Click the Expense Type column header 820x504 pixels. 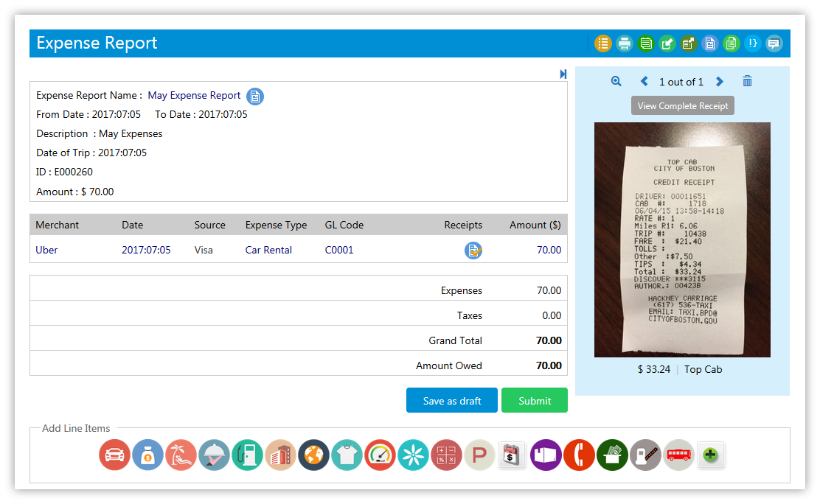tap(276, 225)
